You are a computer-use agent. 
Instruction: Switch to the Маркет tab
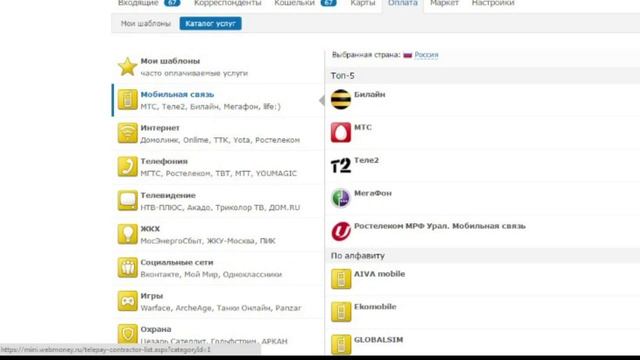tap(444, 3)
